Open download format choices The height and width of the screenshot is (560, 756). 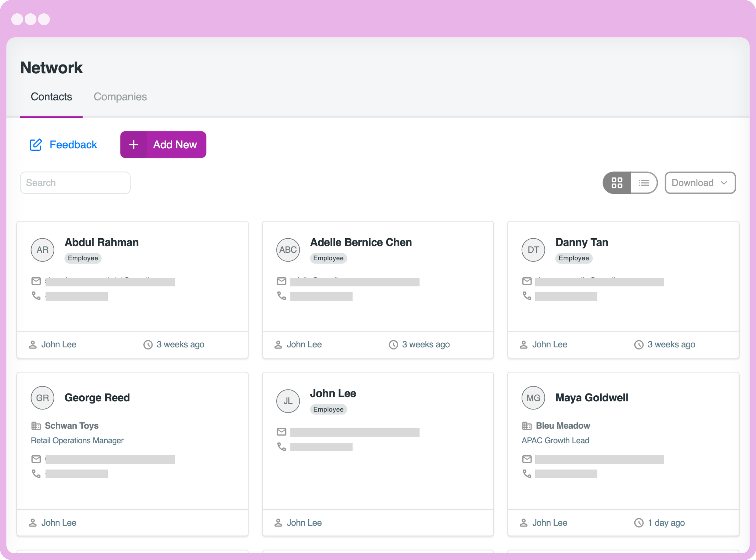(700, 183)
